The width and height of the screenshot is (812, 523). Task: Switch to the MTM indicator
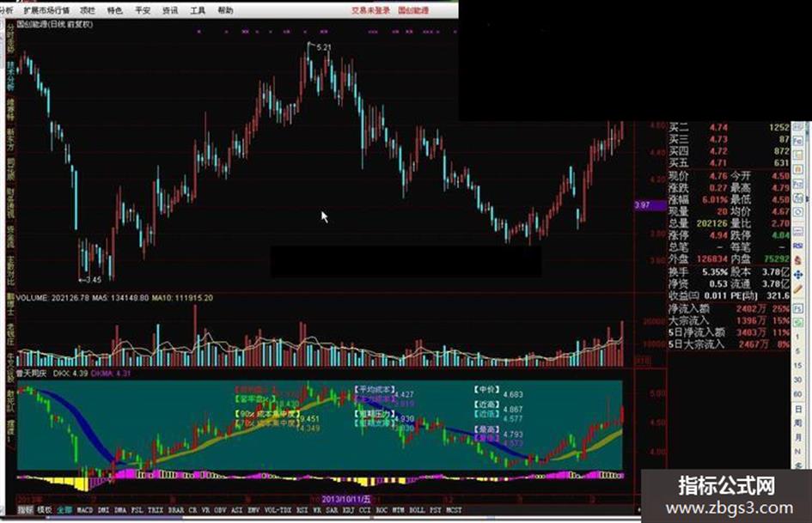398,510
